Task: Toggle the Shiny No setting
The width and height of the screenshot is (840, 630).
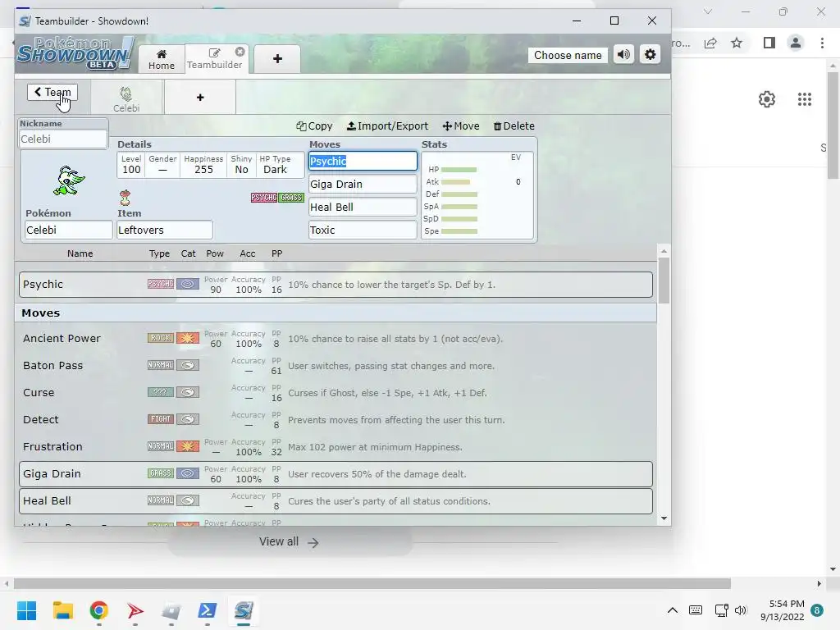Action: pos(241,165)
